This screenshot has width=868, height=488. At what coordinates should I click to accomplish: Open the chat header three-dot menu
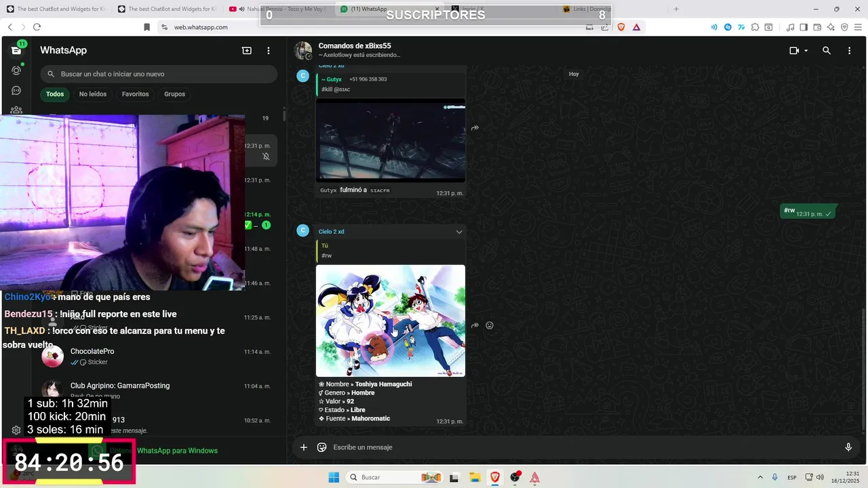point(849,50)
